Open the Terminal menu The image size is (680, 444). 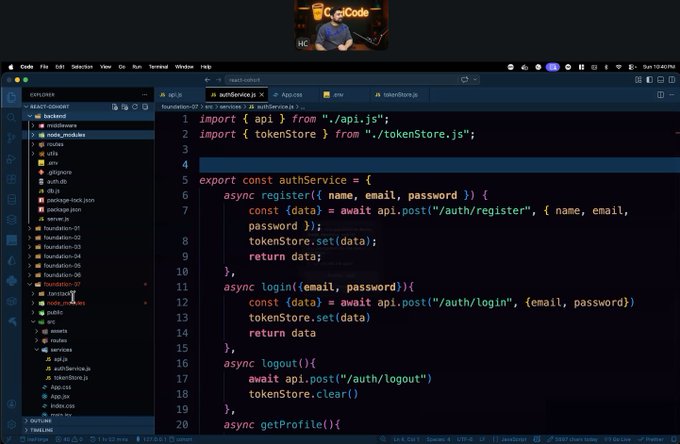(x=158, y=67)
